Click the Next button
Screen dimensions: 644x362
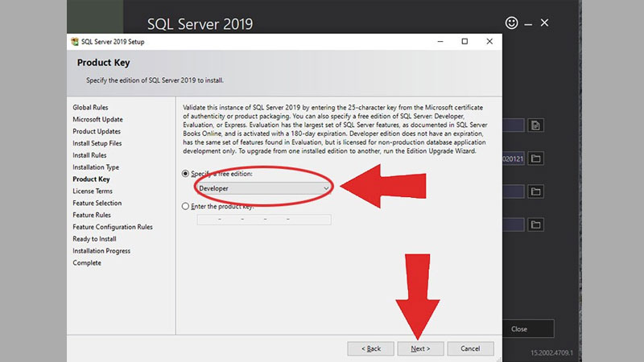coord(420,348)
